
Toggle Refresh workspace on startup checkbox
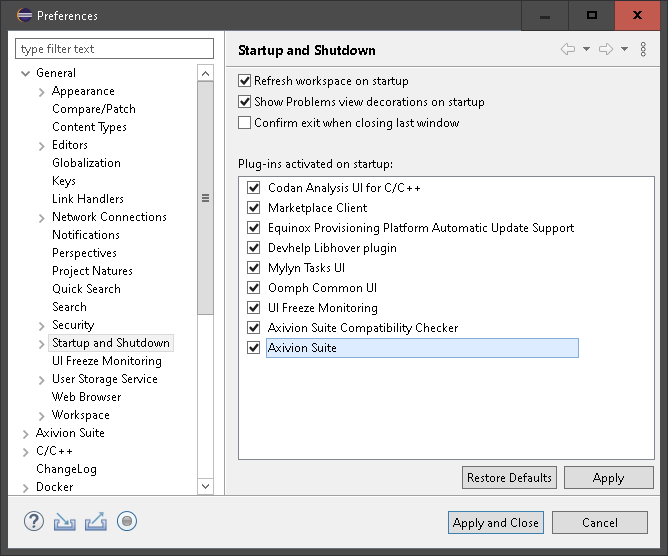click(x=245, y=81)
